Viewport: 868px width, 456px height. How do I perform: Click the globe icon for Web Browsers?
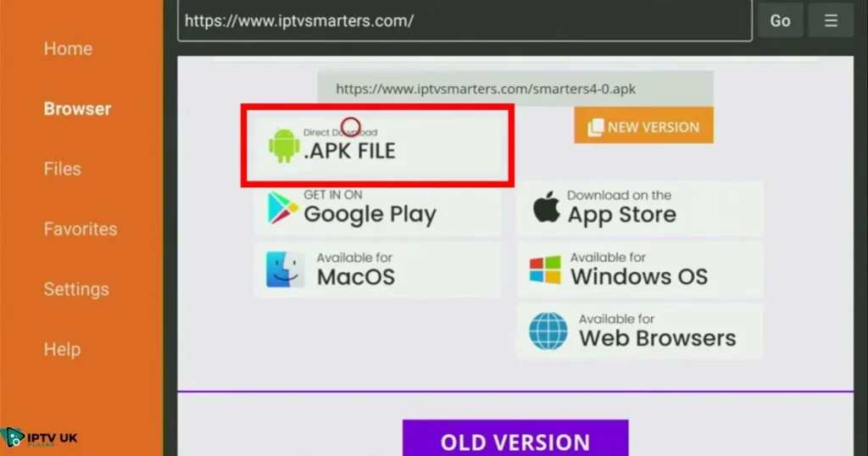coord(548,331)
